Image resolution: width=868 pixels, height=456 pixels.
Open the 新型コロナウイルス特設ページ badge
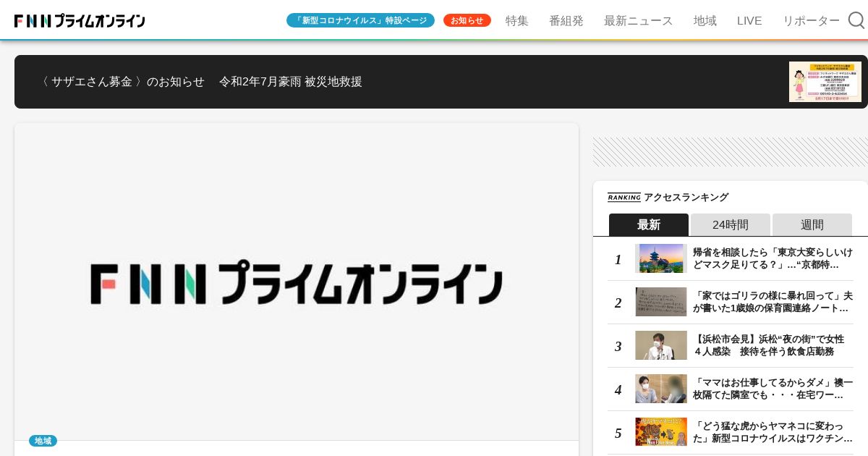click(360, 20)
